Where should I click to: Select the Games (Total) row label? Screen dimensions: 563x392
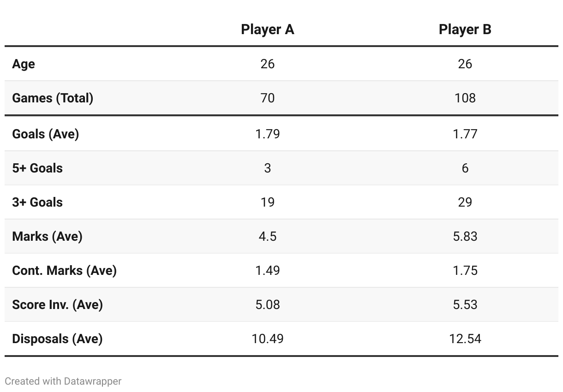tap(53, 98)
